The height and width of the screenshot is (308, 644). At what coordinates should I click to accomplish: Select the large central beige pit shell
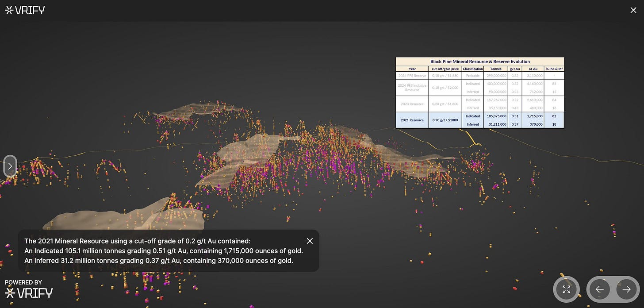click(x=248, y=153)
